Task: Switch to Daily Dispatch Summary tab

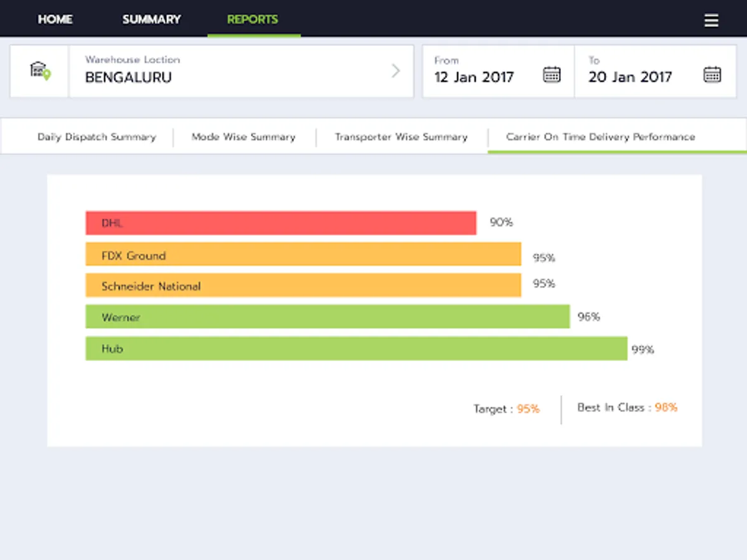Action: (x=96, y=137)
